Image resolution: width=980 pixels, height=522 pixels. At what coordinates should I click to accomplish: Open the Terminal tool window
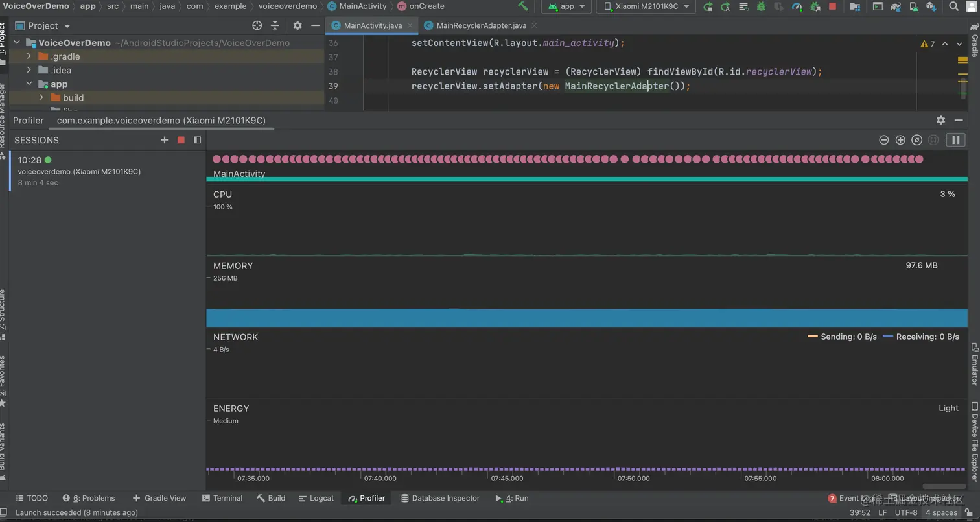click(222, 498)
